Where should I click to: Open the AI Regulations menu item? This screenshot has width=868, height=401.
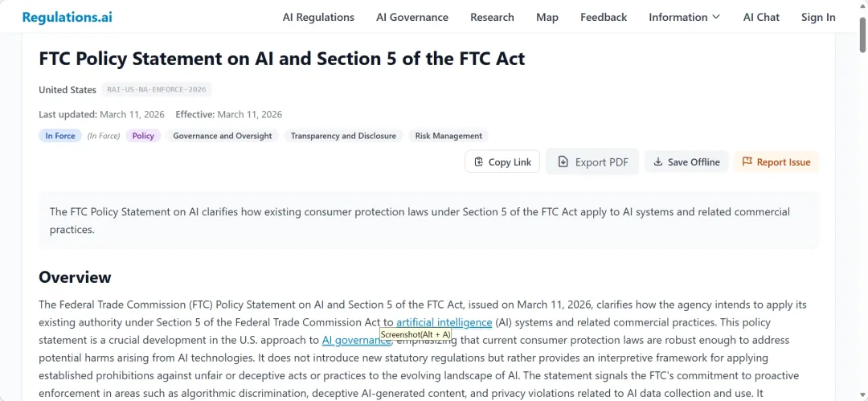tap(318, 17)
